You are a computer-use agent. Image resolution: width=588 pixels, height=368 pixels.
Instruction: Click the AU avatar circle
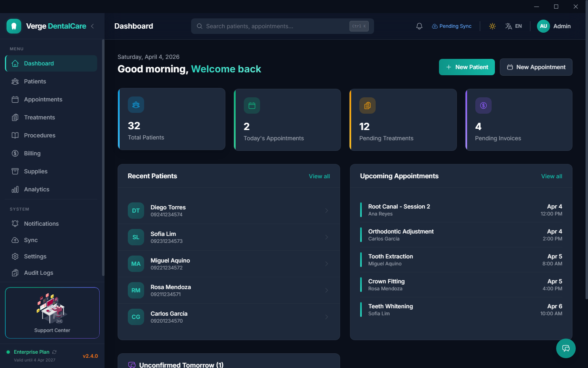[x=543, y=26]
